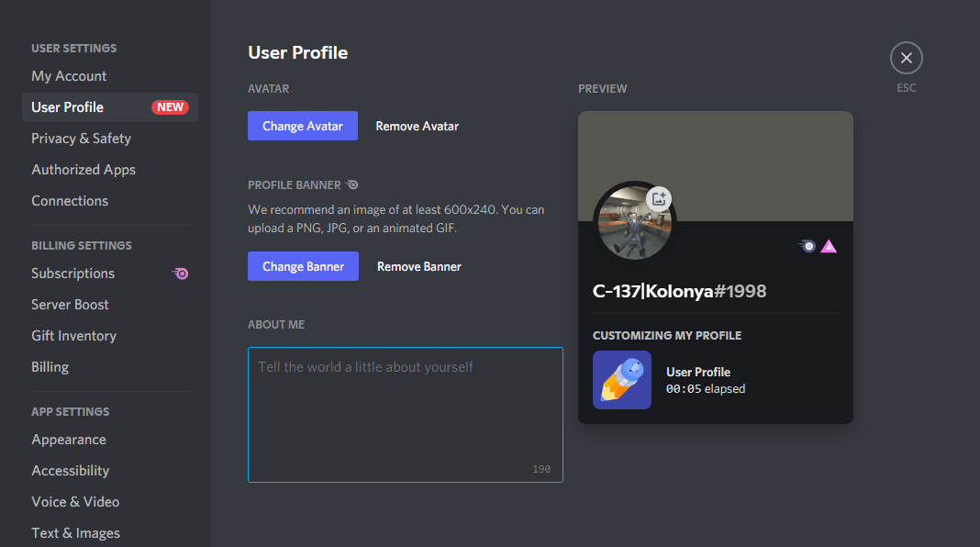Click the pencil activity icon in preview
This screenshot has width=980, height=547.
point(622,380)
